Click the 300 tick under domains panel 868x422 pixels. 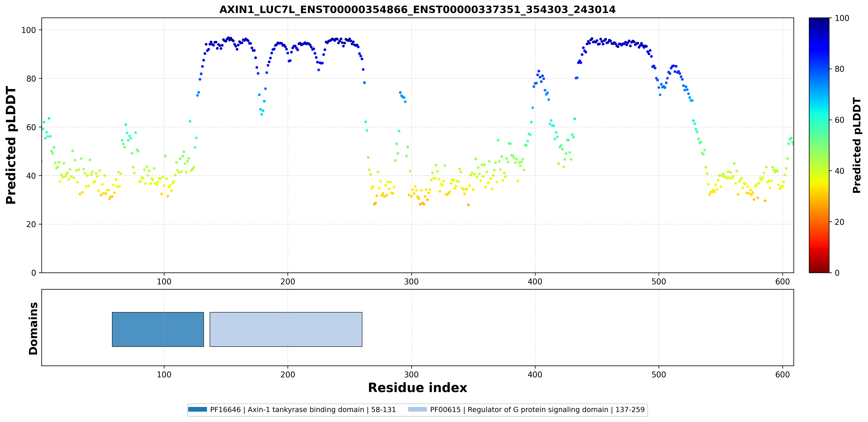(x=412, y=374)
